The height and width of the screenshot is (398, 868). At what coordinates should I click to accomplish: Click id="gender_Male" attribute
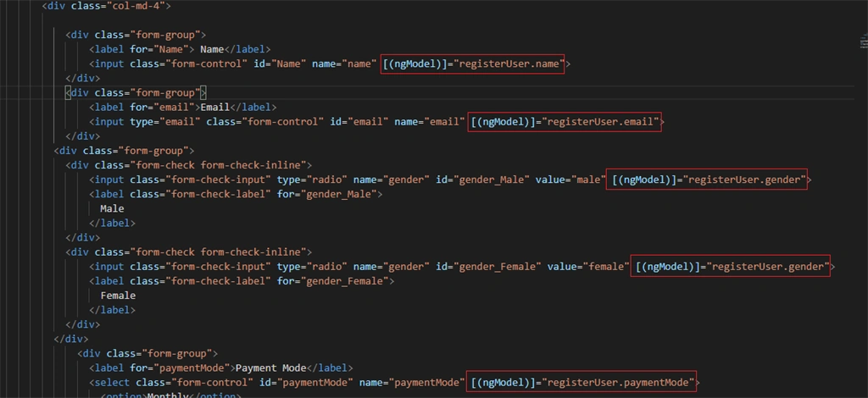pyautogui.click(x=482, y=180)
